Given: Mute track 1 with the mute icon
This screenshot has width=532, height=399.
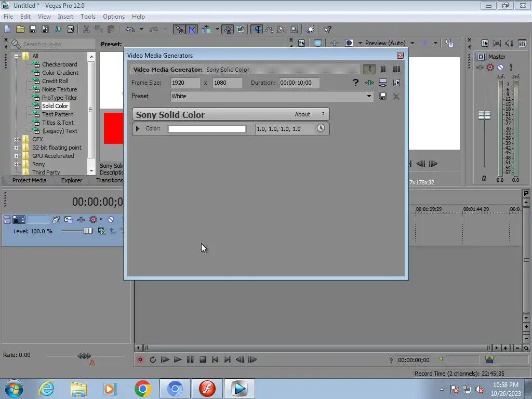Looking at the screenshot, I should (x=111, y=220).
